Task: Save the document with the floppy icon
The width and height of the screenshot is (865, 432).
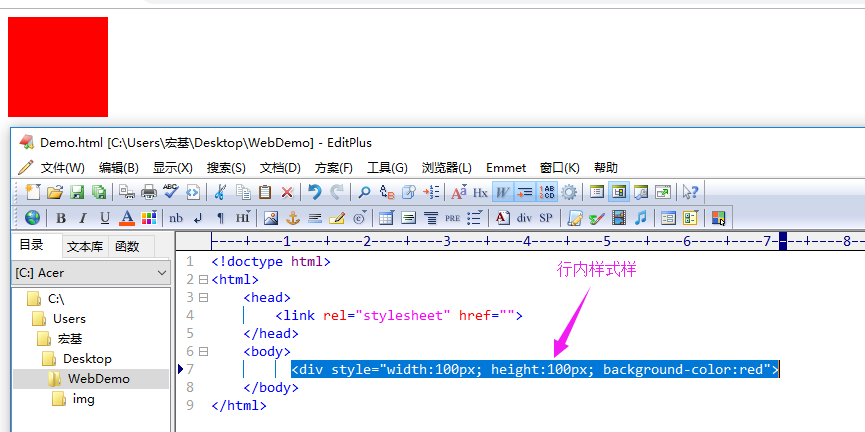Action: click(x=77, y=192)
